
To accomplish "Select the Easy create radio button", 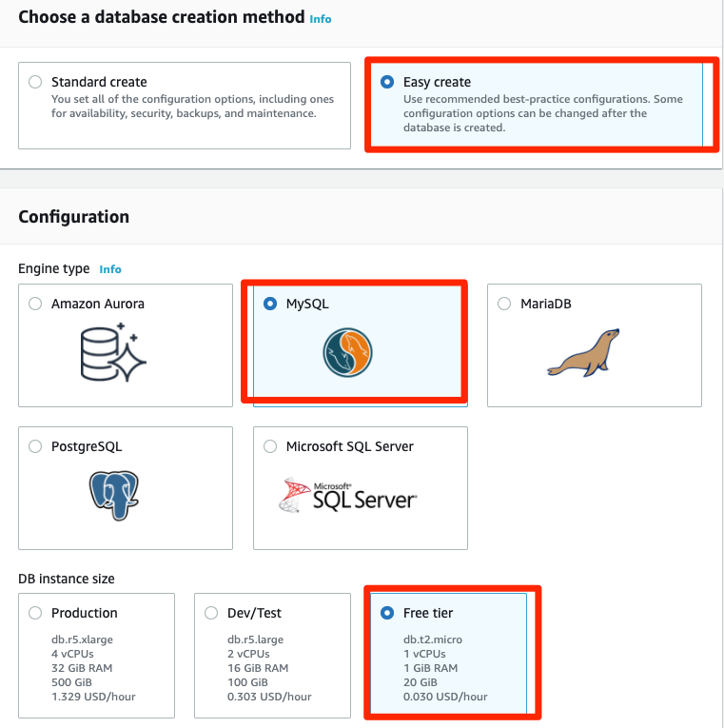I will tap(387, 82).
